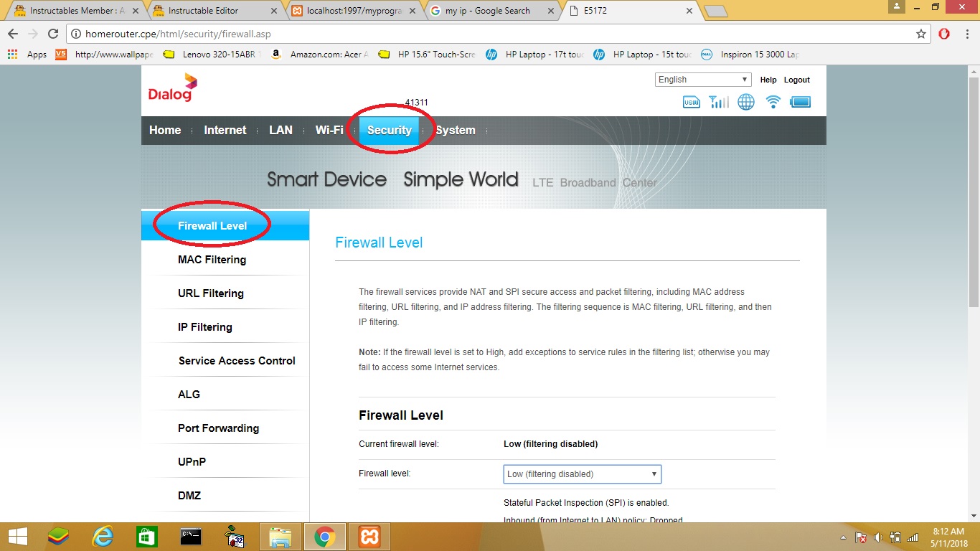Open the HP Laptop - 17t bookmark
The height and width of the screenshot is (551, 980).
[536, 55]
